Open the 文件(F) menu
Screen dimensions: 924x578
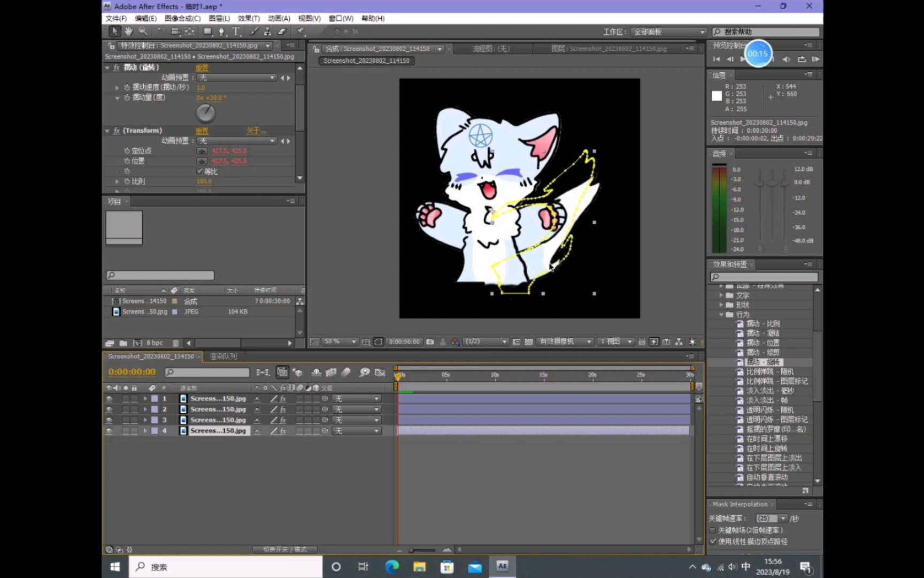(116, 18)
